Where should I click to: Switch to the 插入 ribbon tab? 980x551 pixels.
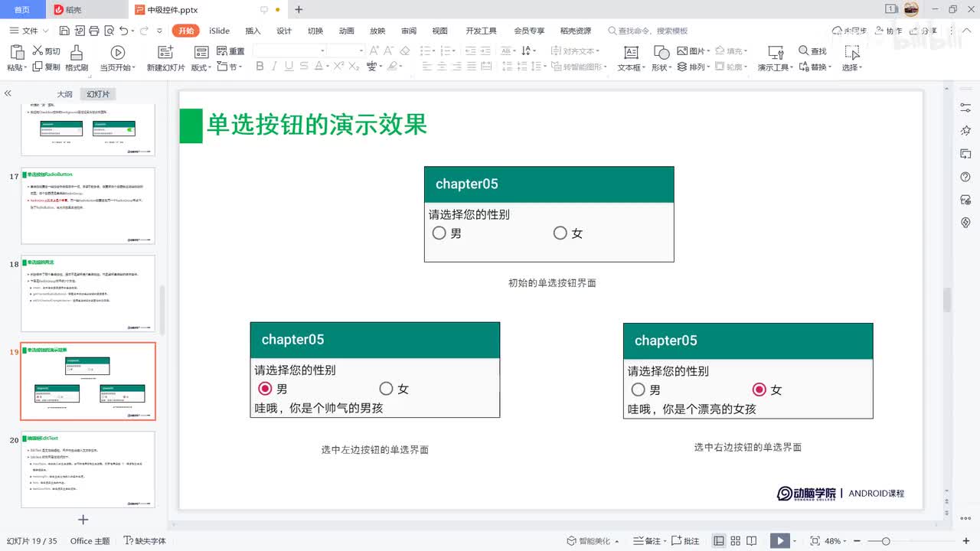tap(253, 31)
